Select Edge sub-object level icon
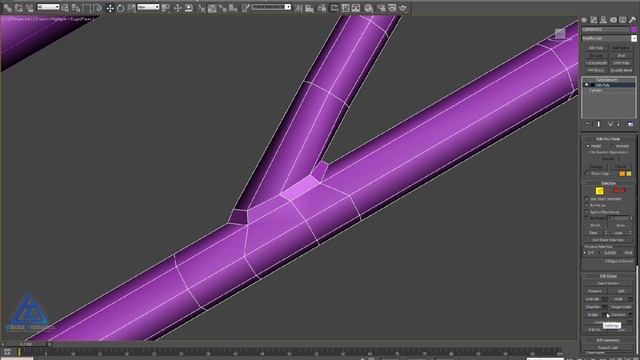The image size is (640, 360). click(x=599, y=191)
